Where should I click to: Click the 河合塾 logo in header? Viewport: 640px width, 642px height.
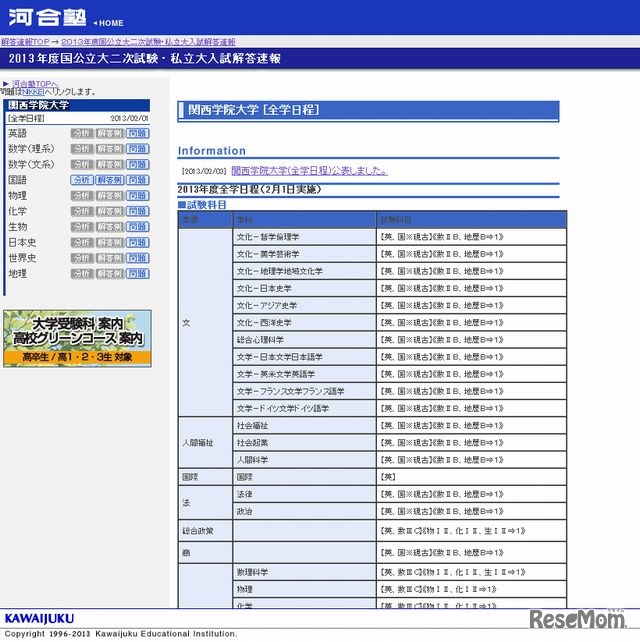tap(47, 18)
